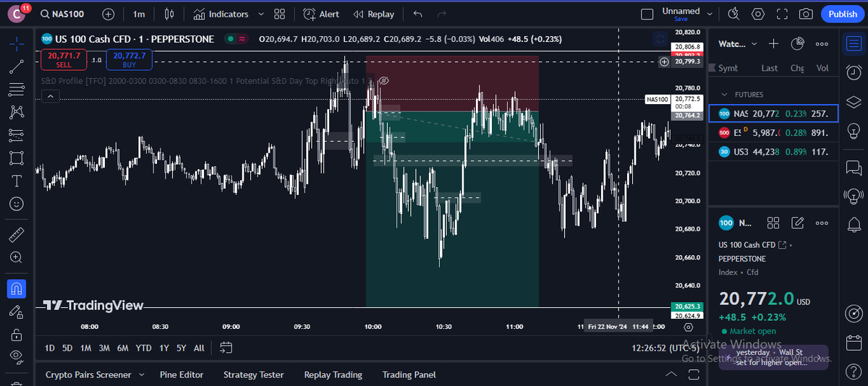The width and height of the screenshot is (868, 386).
Task: Save the Unnamed chart layout
Action: click(x=681, y=20)
